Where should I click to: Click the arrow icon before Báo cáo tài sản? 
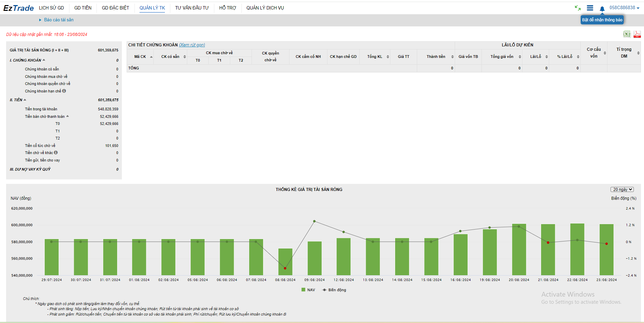coord(40,20)
